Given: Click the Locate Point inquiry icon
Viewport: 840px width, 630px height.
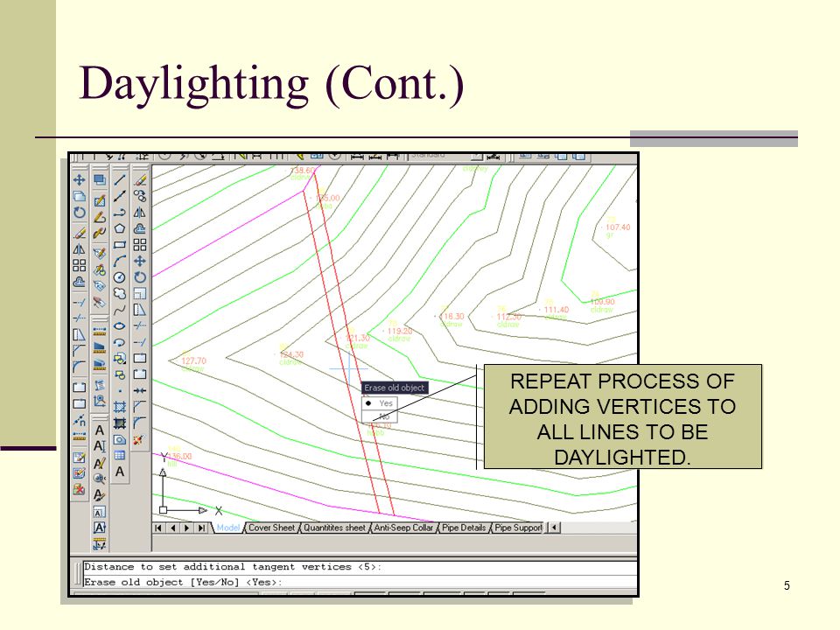Looking at the screenshot, I should coord(99,400).
